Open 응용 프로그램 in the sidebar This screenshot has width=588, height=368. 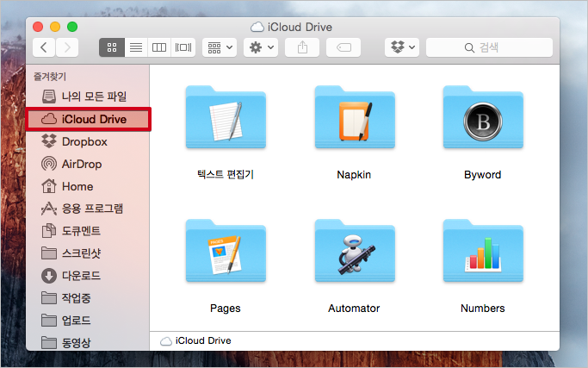(x=88, y=209)
